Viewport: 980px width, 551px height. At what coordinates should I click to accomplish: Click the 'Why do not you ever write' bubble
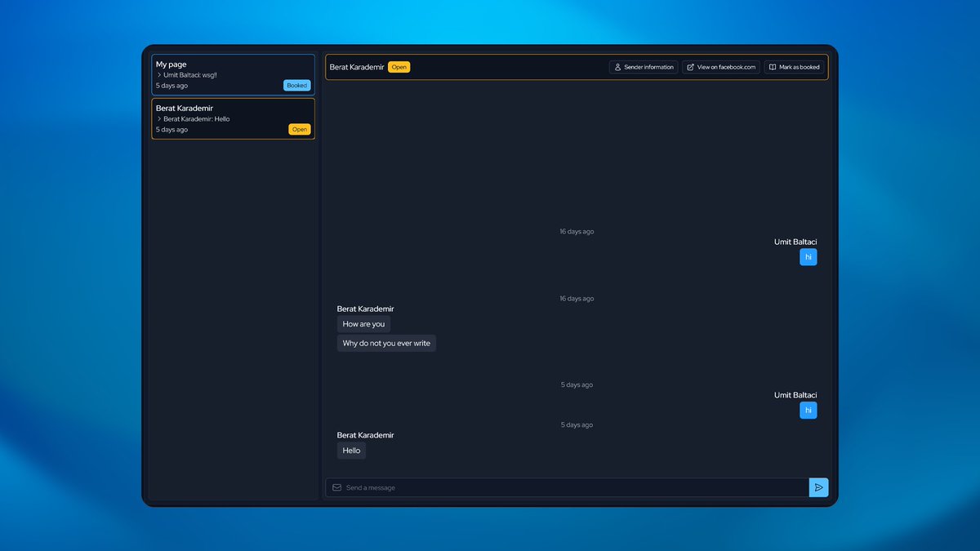[386, 343]
